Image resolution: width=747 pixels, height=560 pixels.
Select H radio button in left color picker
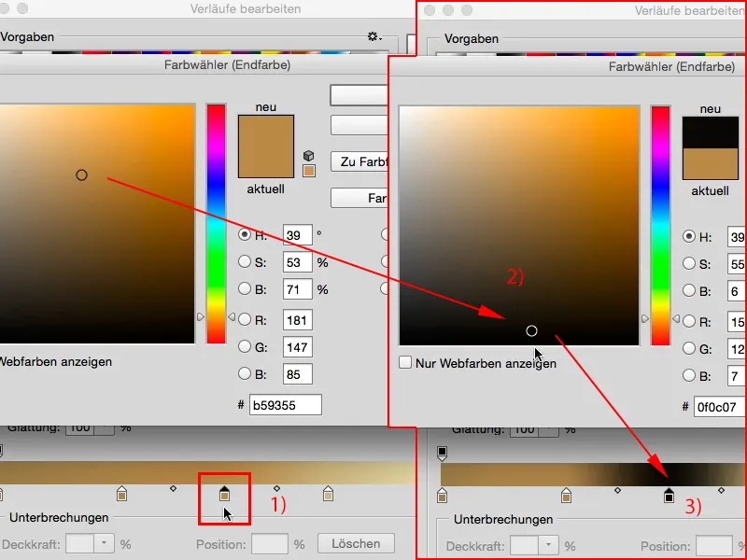pos(245,235)
